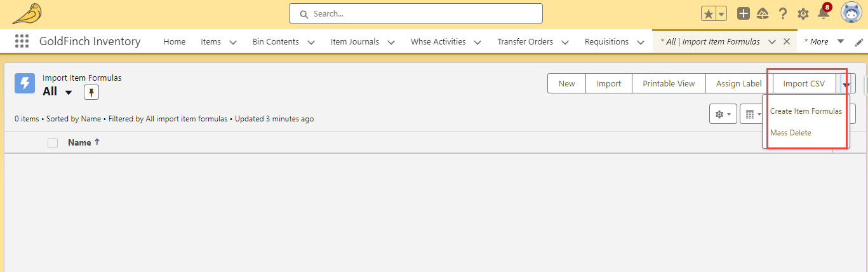The image size is (868, 272).
Task: Click the Import CSV button
Action: [x=804, y=84]
